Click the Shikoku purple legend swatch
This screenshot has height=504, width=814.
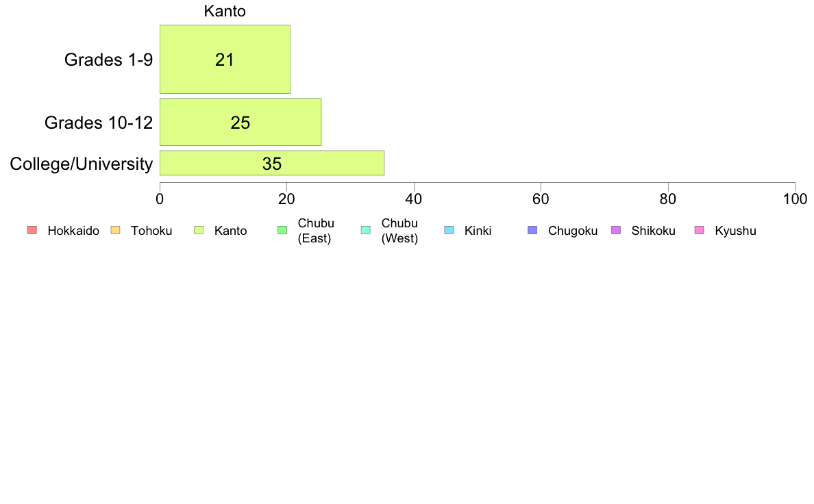(616, 231)
